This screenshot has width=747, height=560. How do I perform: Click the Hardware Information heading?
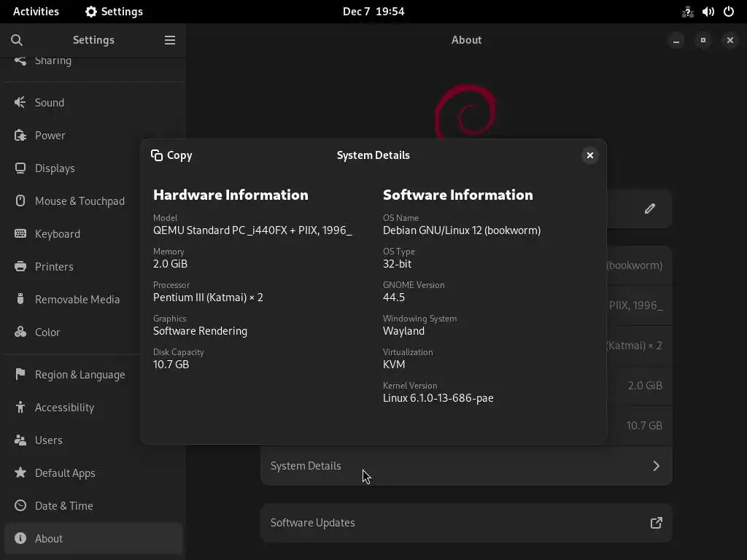pyautogui.click(x=231, y=195)
